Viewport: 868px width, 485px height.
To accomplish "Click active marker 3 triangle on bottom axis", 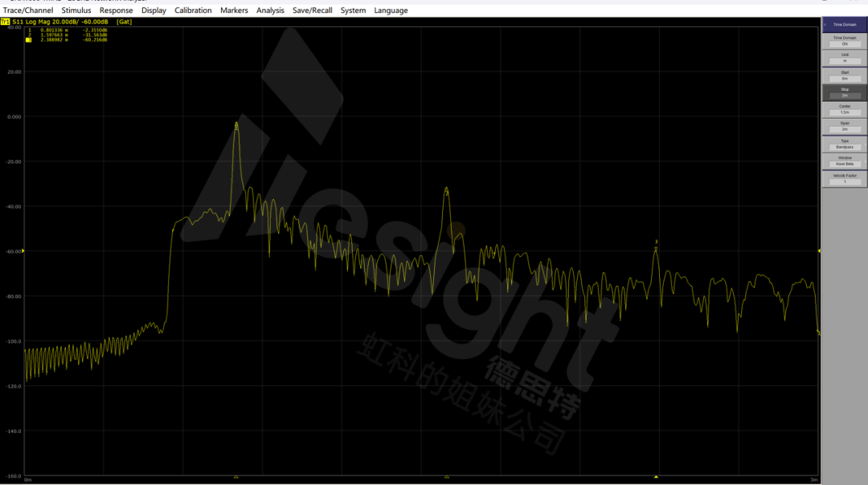I will (656, 477).
